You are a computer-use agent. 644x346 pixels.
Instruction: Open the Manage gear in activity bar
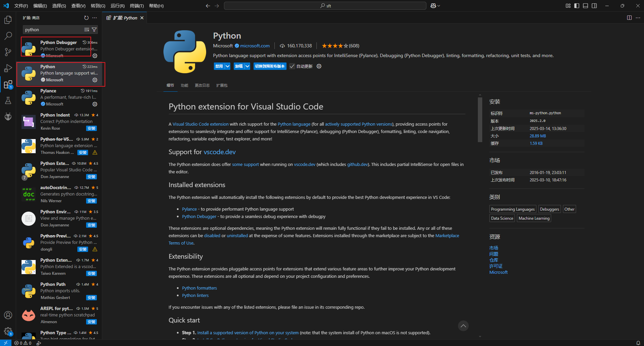8,331
